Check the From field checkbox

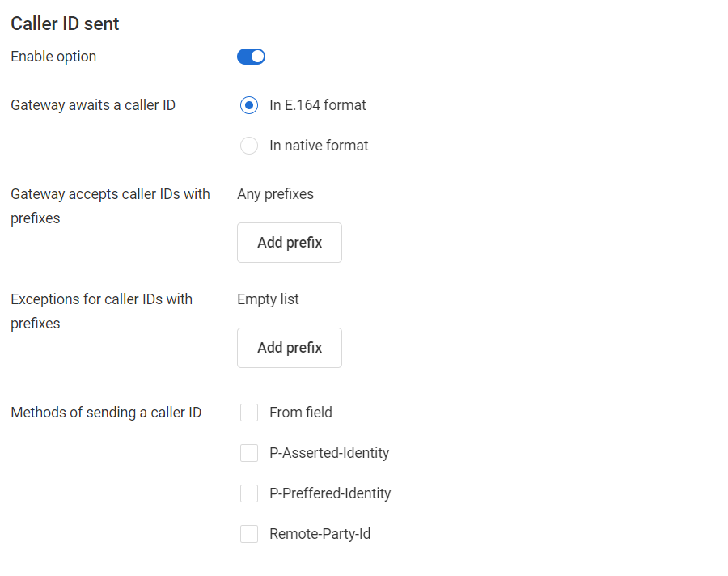point(249,413)
